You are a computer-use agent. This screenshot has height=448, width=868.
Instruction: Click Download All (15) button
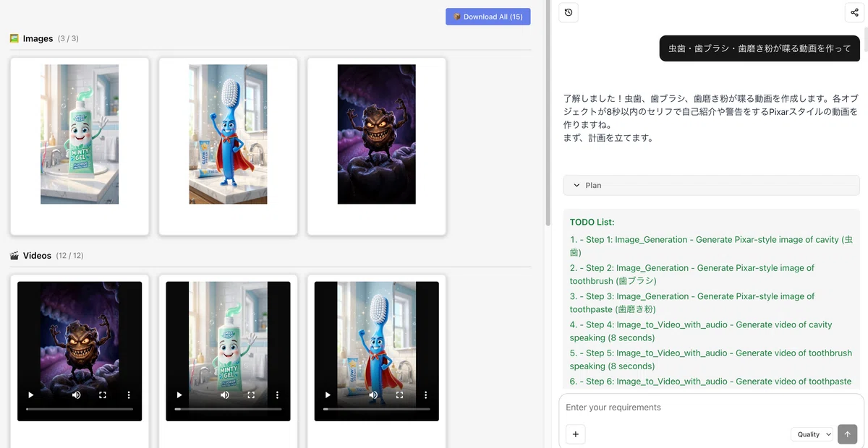(488, 17)
